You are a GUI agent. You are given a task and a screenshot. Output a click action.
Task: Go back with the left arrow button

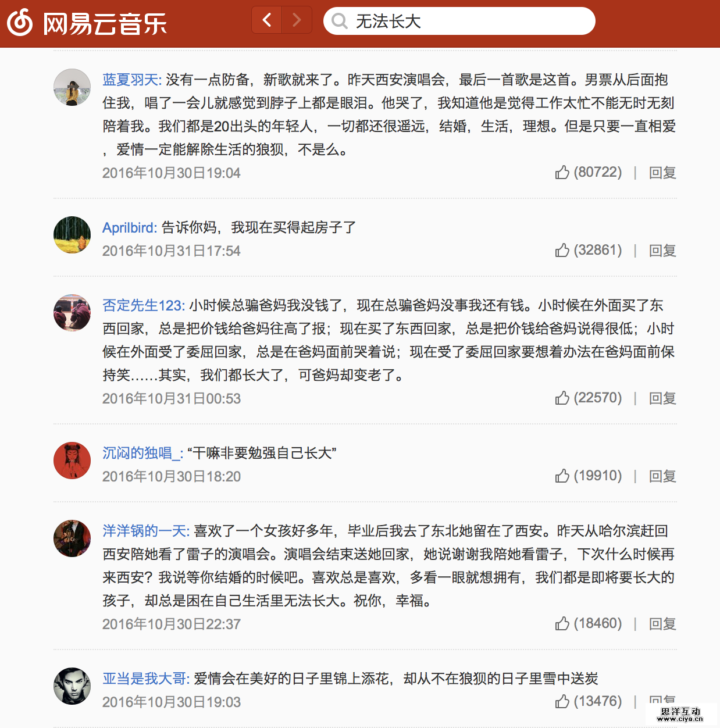[267, 20]
